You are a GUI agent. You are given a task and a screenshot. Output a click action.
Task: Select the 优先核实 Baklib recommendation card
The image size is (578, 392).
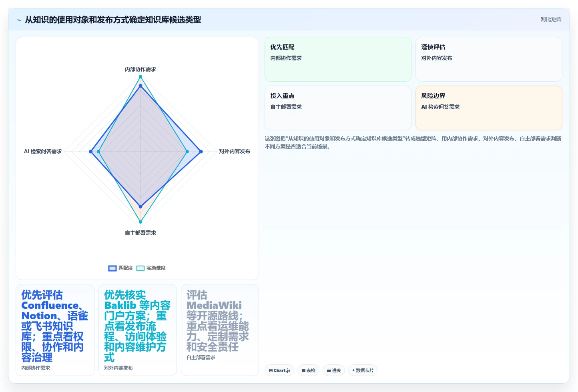pyautogui.click(x=138, y=330)
